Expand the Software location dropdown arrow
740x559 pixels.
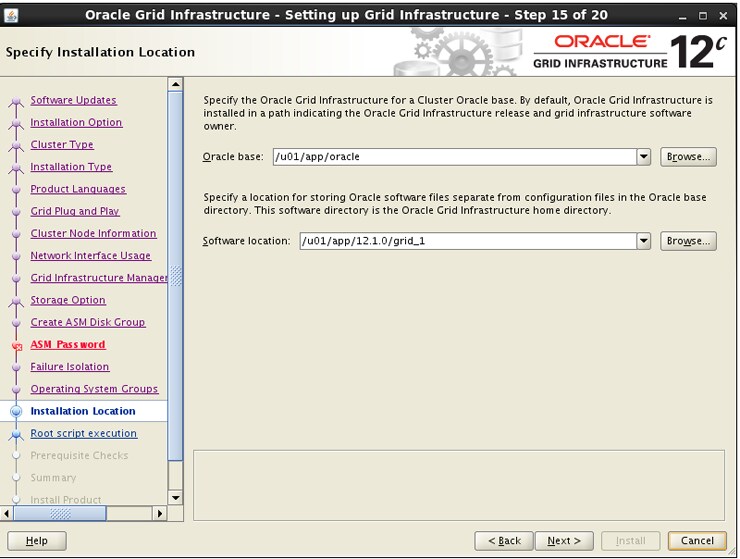(x=644, y=241)
